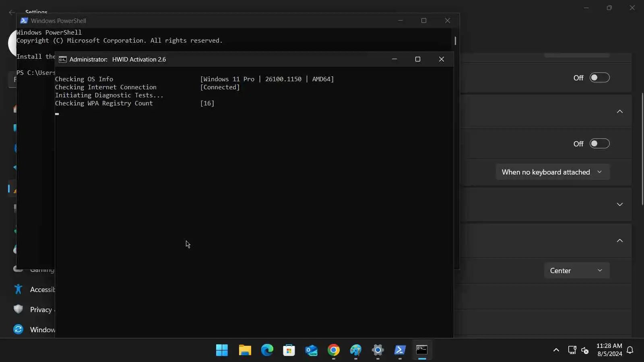Open the notification bell in the taskbar
644x362 pixels.
pyautogui.click(x=630, y=350)
